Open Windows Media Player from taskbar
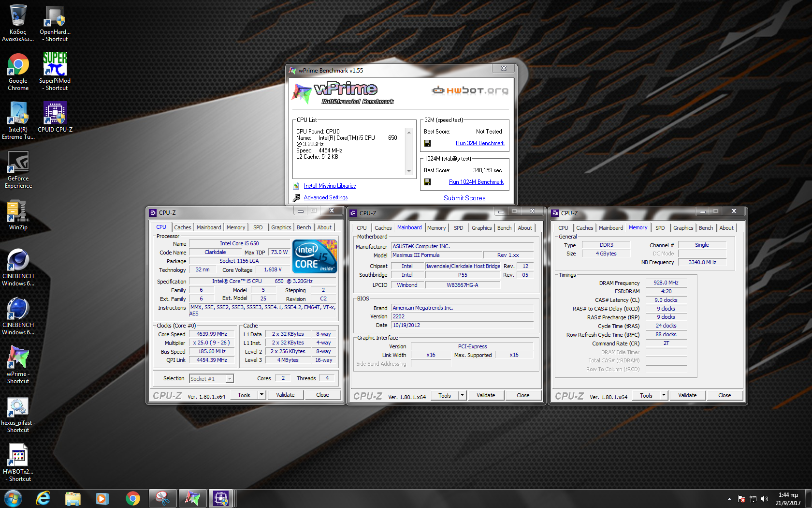Image resolution: width=812 pixels, height=508 pixels. (102, 498)
